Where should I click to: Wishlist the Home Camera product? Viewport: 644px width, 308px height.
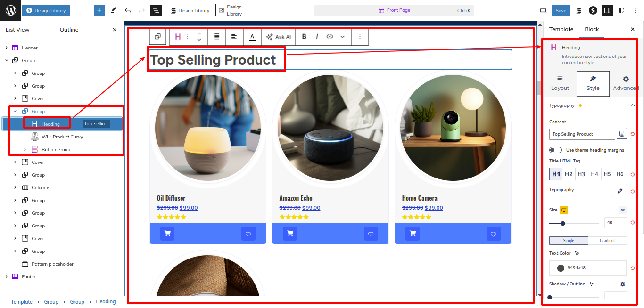494,234
